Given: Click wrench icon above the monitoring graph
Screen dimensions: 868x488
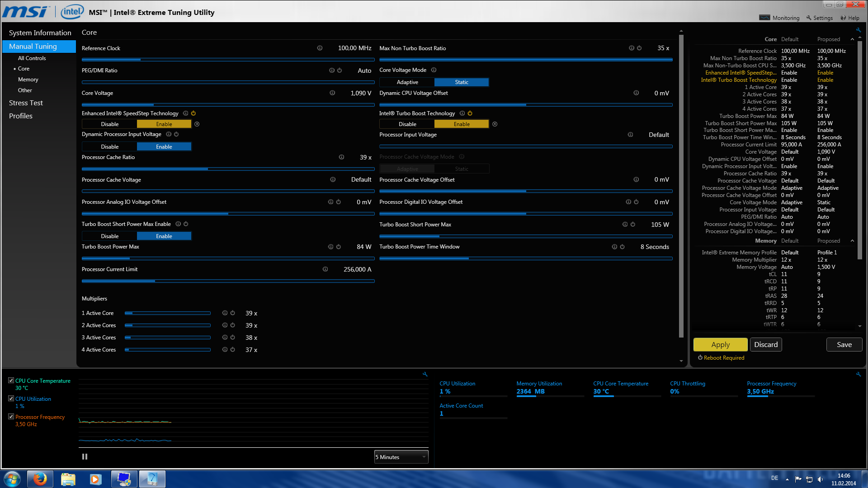Looking at the screenshot, I should pyautogui.click(x=425, y=374).
